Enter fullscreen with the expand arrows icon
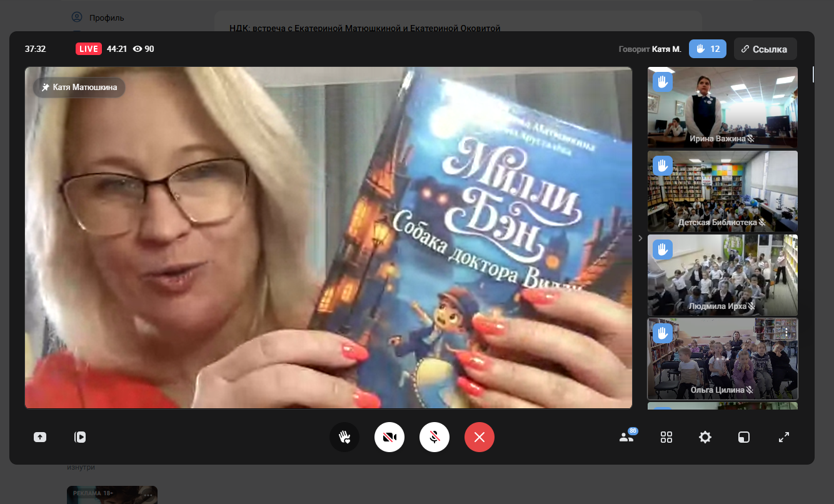 point(784,437)
